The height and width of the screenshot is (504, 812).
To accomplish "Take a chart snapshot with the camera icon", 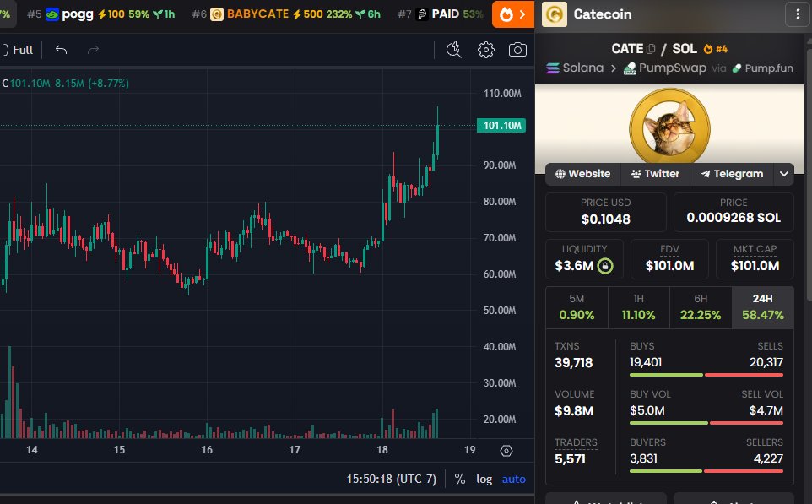I will pos(517,50).
